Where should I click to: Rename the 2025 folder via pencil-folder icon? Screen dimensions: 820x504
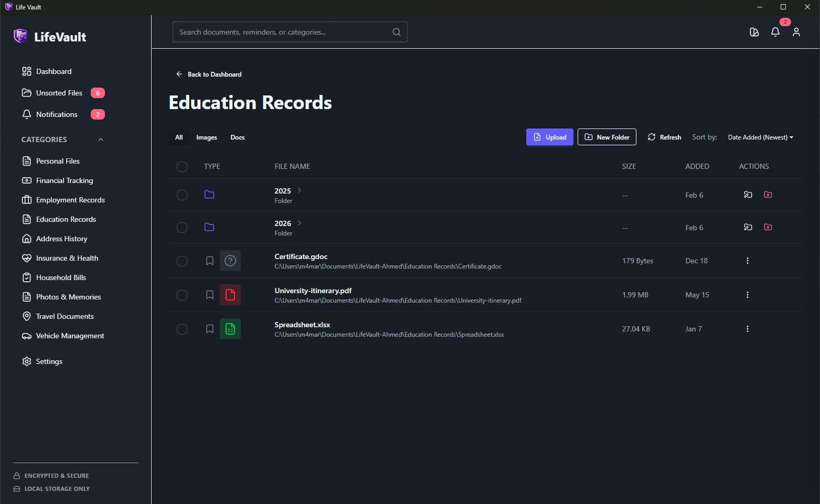(748, 195)
